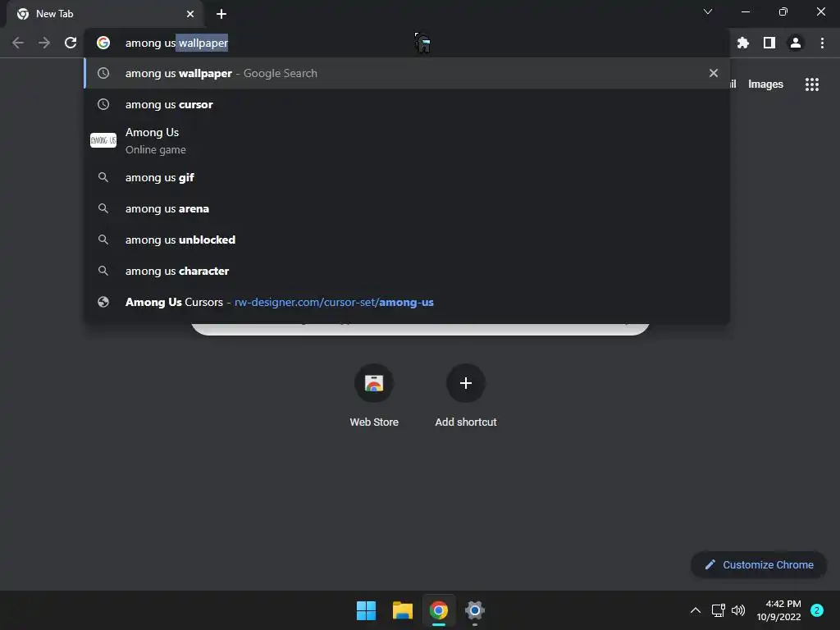
Task: Open a new tab with plus button
Action: (x=221, y=14)
